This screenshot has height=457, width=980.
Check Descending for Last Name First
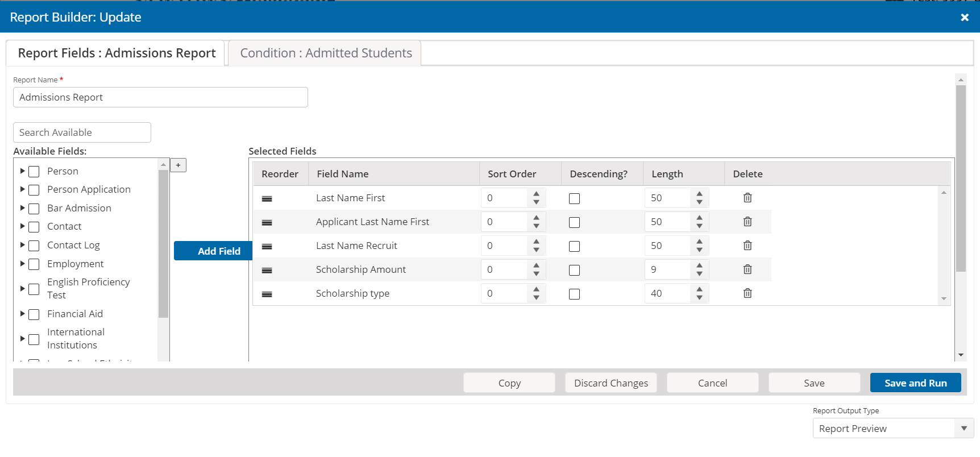[x=574, y=198]
